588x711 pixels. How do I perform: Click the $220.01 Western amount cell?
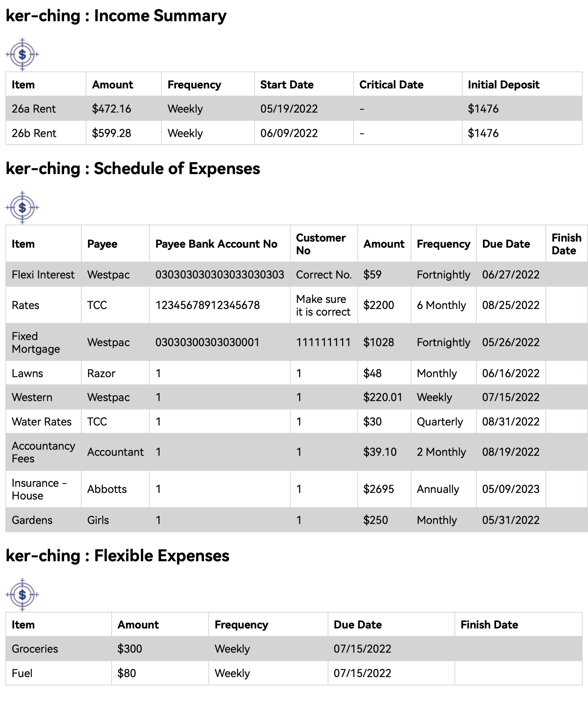384,397
